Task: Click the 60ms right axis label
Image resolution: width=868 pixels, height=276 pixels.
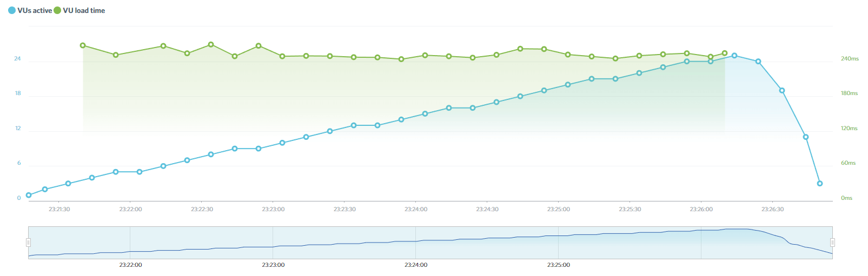Action: (848, 163)
